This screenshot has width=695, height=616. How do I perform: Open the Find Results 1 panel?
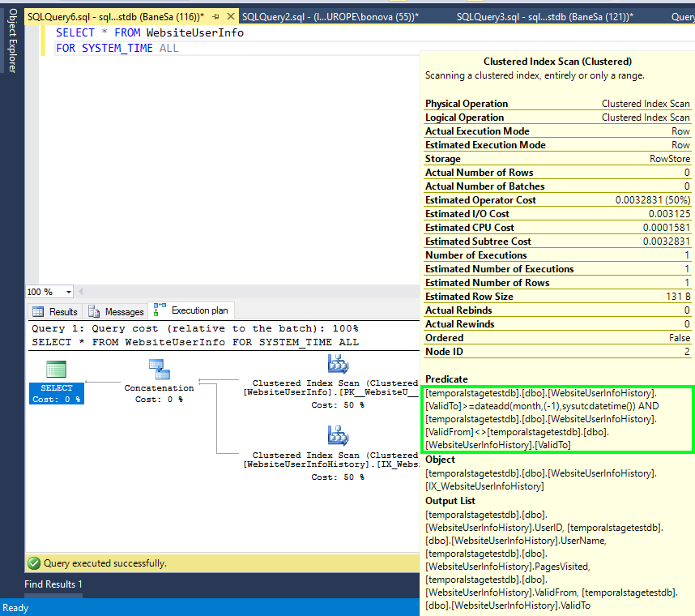click(53, 584)
